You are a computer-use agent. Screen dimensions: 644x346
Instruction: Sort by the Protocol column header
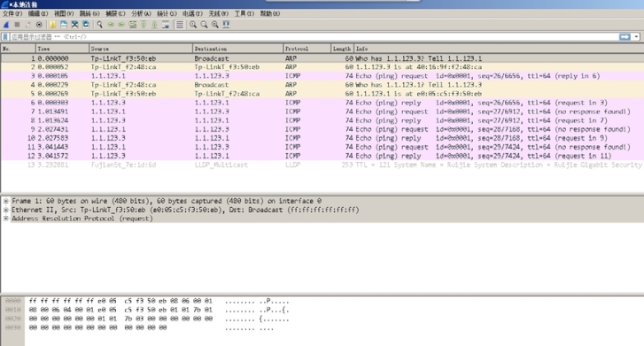coord(307,49)
